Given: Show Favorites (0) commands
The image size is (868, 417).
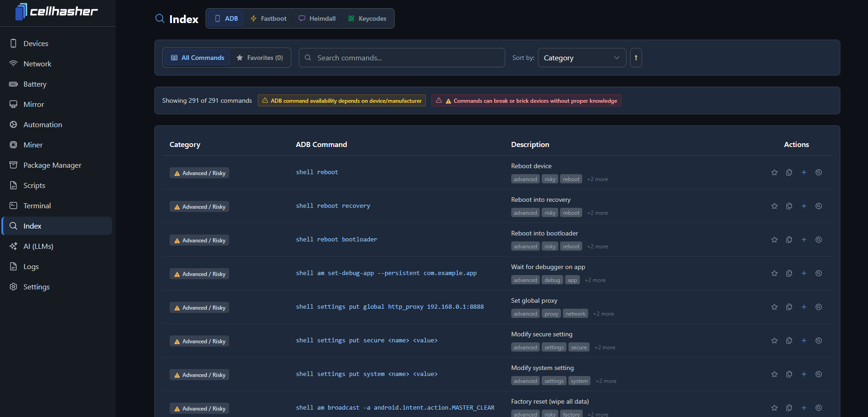Looking at the screenshot, I should coord(260,58).
